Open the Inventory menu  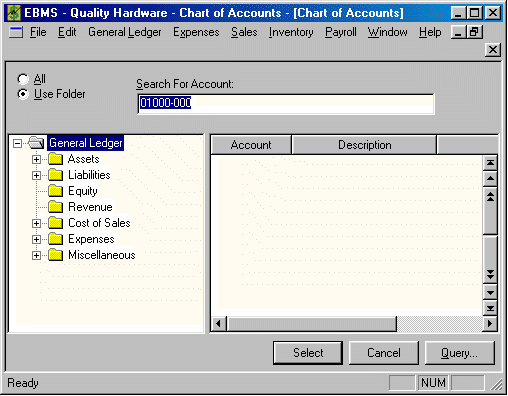point(291,32)
